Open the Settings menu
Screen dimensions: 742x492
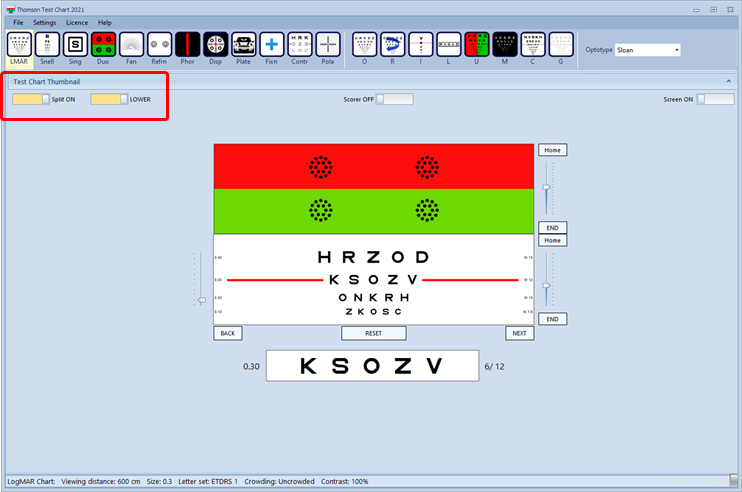(x=44, y=22)
